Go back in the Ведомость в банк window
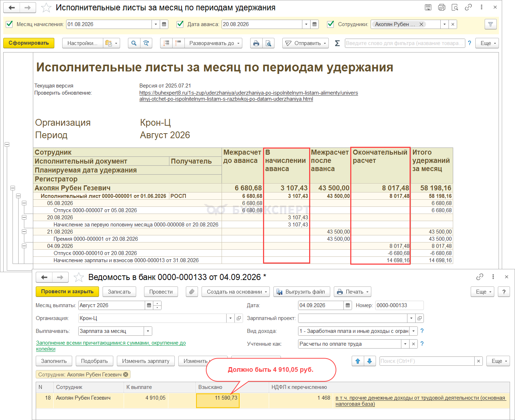515x420 pixels. [44, 277]
